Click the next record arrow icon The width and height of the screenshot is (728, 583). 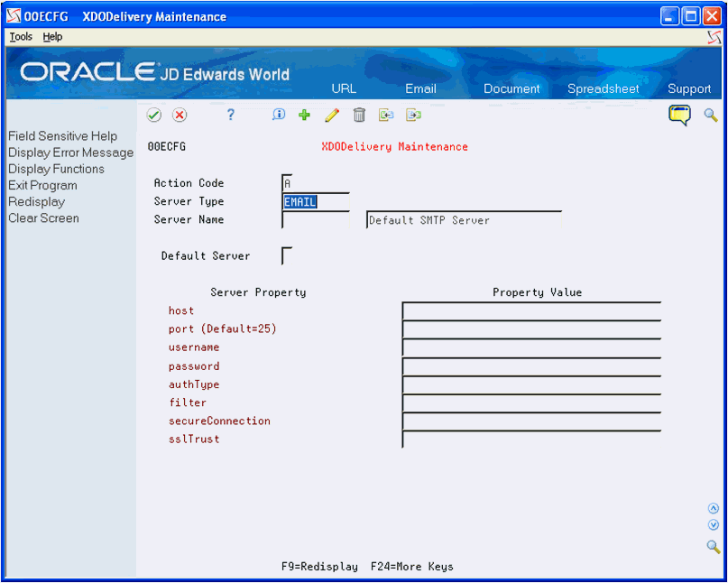pyautogui.click(x=413, y=115)
